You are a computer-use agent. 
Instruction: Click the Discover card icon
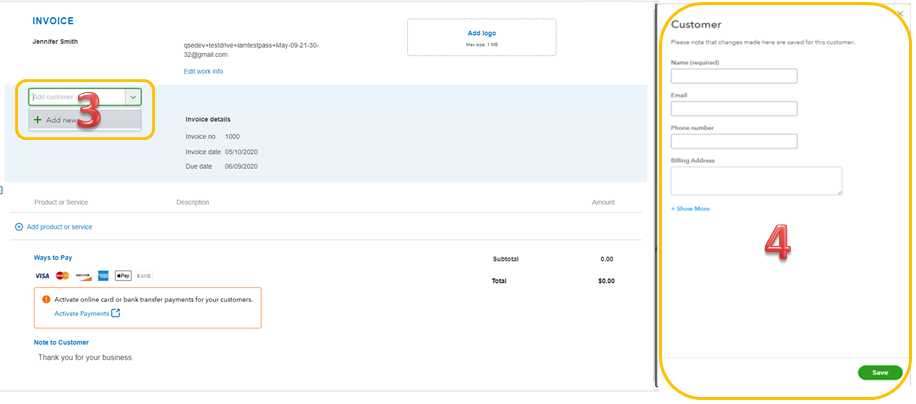pyautogui.click(x=83, y=276)
